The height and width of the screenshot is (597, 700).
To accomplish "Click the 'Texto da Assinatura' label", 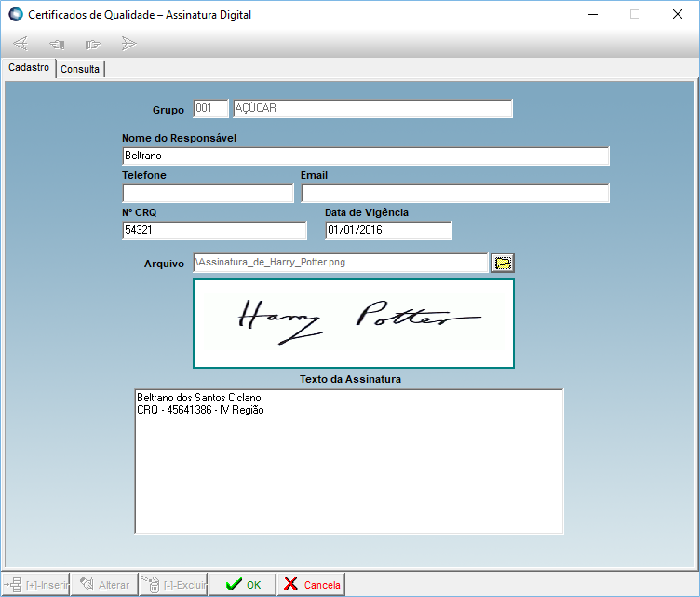I will [350, 379].
